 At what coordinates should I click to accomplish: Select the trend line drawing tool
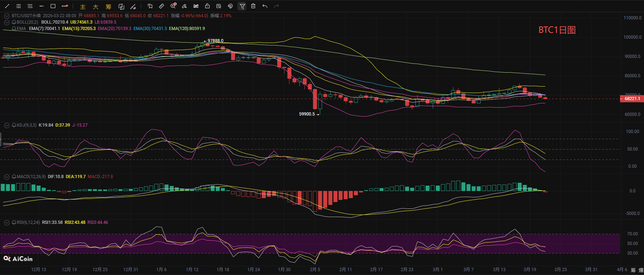pos(7,6)
